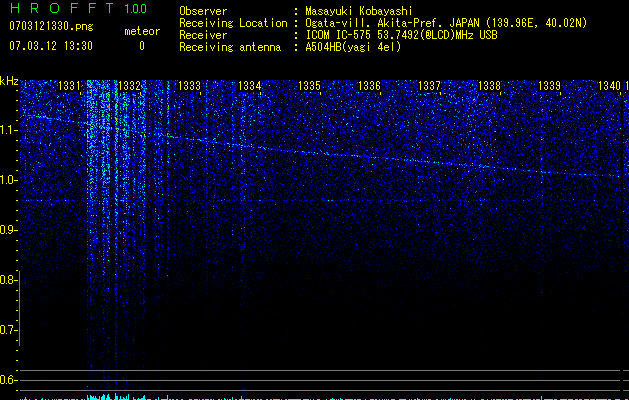
Task: Click the HROFFT 1.0.0 title text
Action: click(78, 8)
